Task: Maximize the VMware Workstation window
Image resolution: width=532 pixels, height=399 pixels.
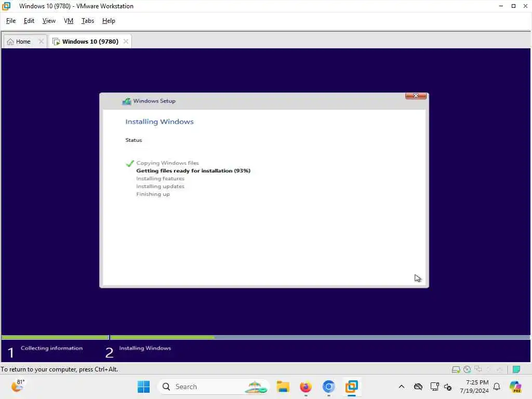Action: [x=513, y=6]
